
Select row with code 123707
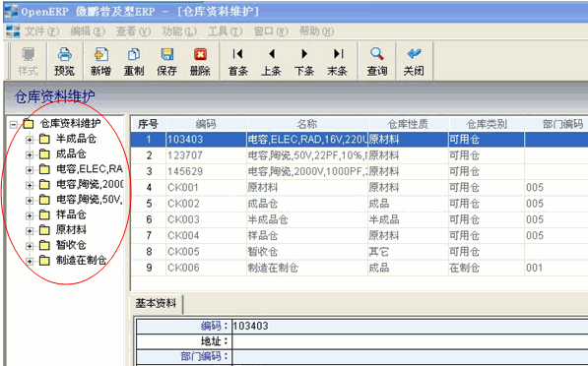pos(359,155)
